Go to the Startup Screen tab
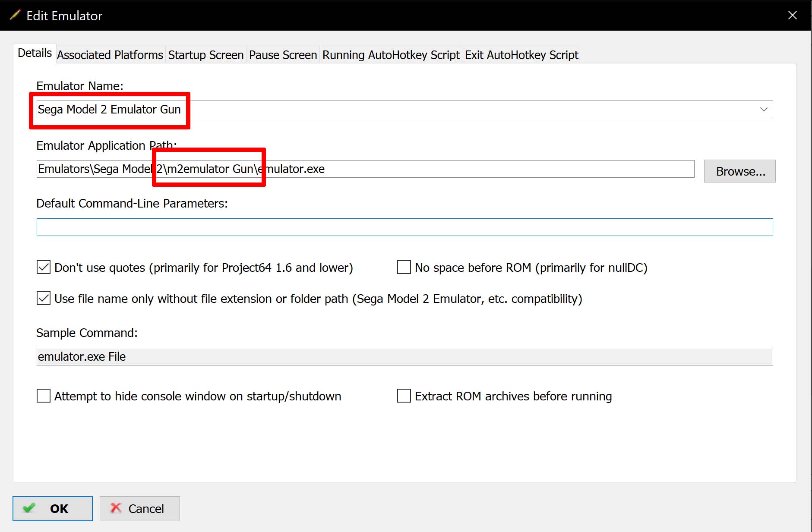The width and height of the screenshot is (812, 532). point(205,55)
